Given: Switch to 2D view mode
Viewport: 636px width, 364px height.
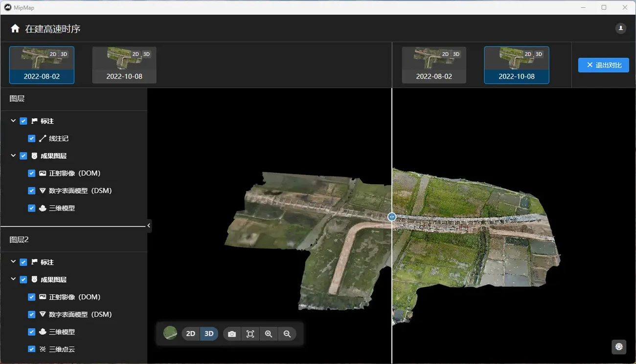Looking at the screenshot, I should tap(191, 334).
